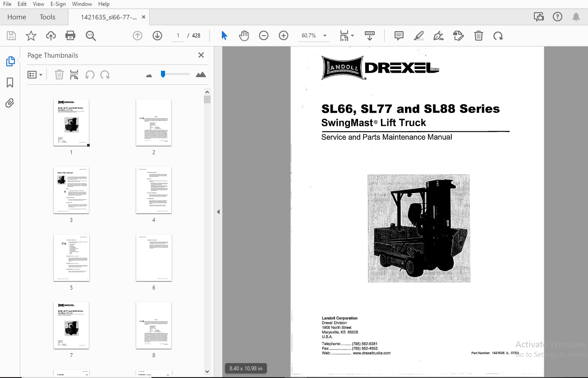
Task: Open the notifications bell
Action: click(576, 17)
